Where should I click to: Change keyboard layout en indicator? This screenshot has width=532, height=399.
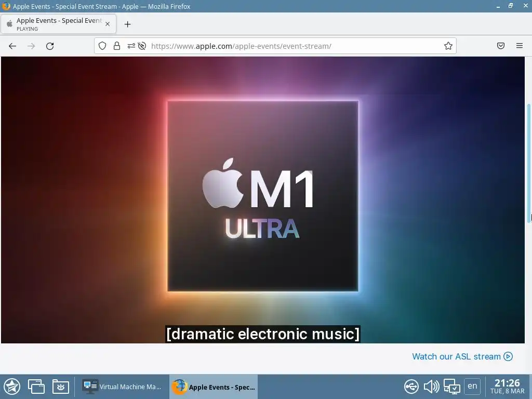point(472,386)
